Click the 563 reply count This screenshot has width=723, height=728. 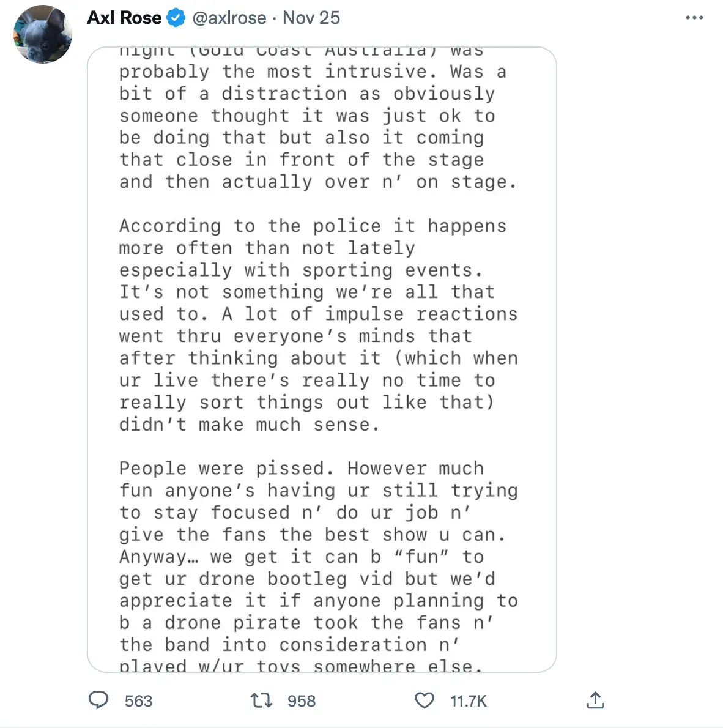tap(138, 700)
